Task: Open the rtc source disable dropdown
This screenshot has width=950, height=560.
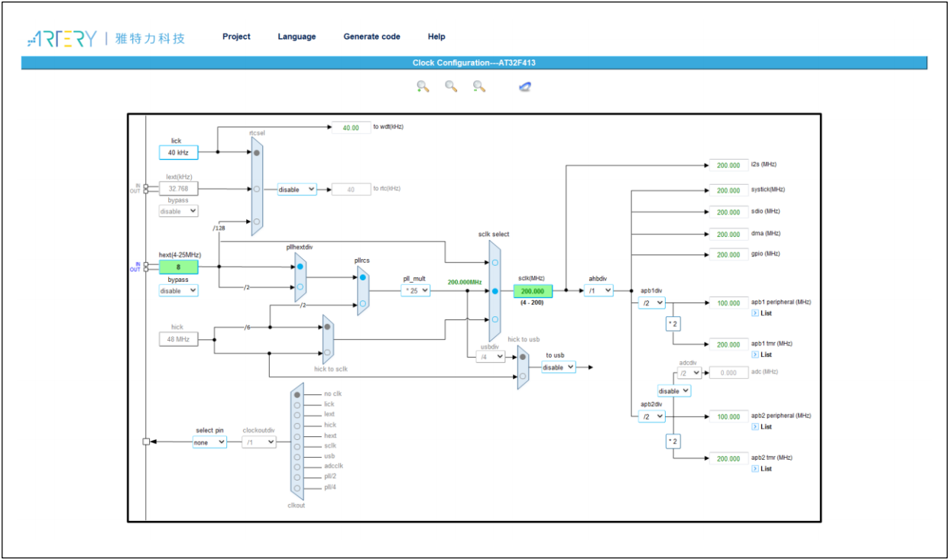Action: click(297, 189)
